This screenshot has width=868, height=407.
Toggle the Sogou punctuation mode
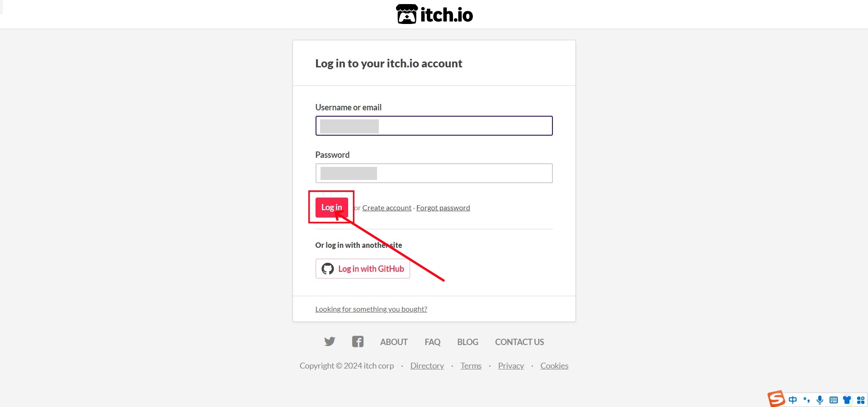807,400
